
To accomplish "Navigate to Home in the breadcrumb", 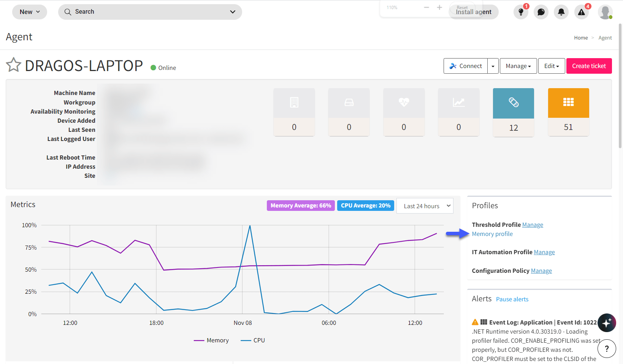I will tap(581, 38).
